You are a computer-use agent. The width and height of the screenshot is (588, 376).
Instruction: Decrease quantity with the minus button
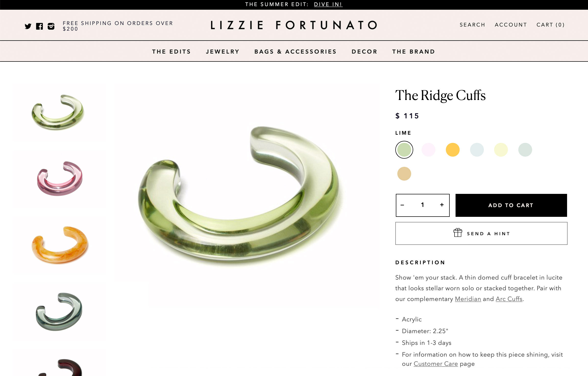coord(402,205)
